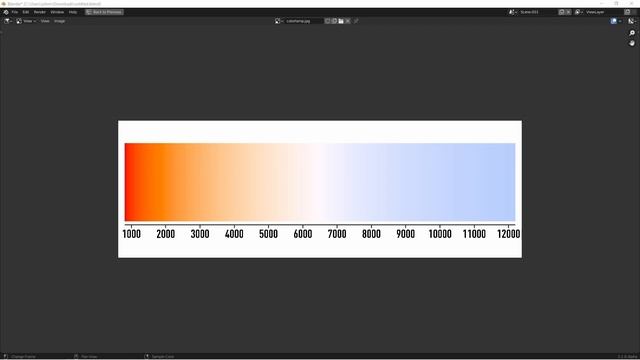The height and width of the screenshot is (360, 640).
Task: Toggle the fake user shield icon
Action: tap(327, 21)
